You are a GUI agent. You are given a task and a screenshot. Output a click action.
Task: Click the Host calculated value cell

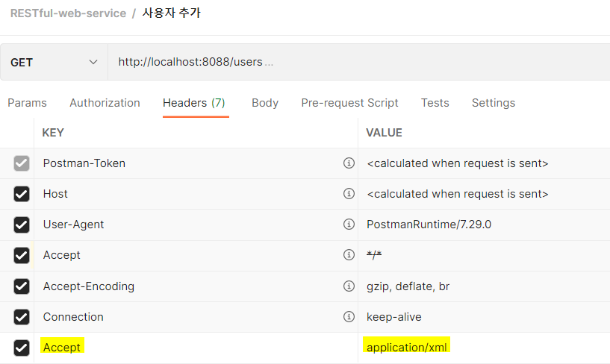click(484, 194)
